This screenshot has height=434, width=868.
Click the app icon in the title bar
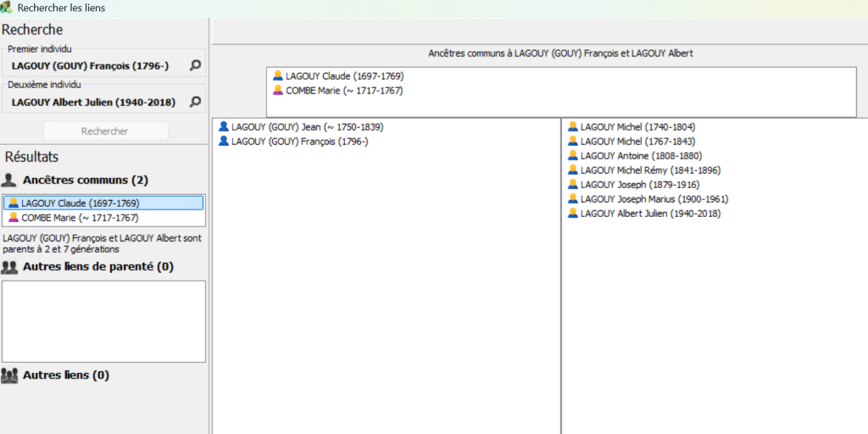pos(7,8)
